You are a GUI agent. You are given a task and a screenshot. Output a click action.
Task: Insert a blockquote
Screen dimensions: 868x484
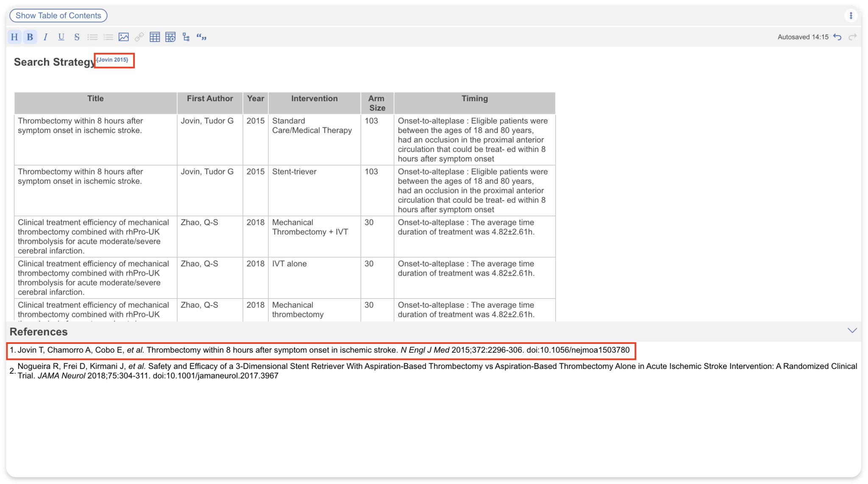click(202, 37)
